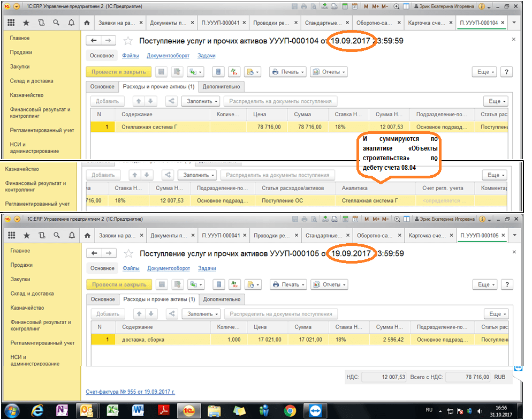
Task: Click Провести и закрыть in document УУУП-000104
Action: coord(118,72)
